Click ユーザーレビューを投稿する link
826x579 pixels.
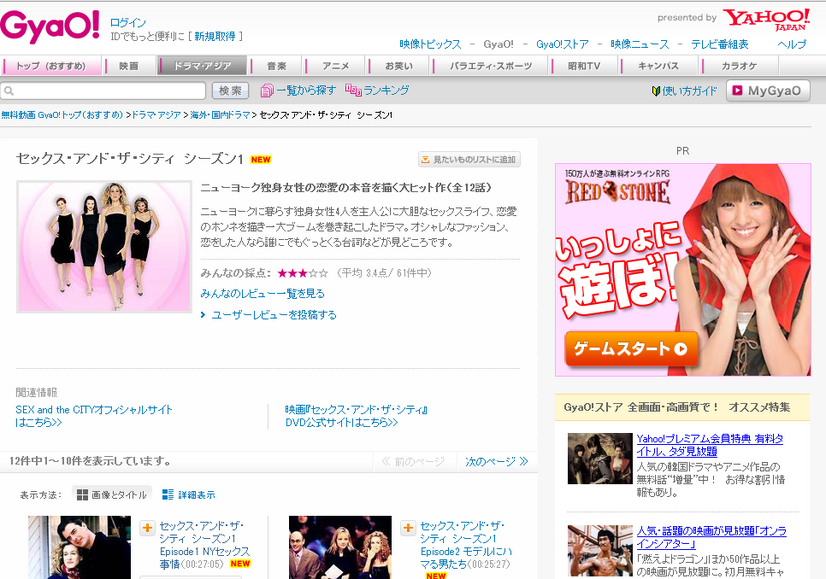[x=273, y=315]
